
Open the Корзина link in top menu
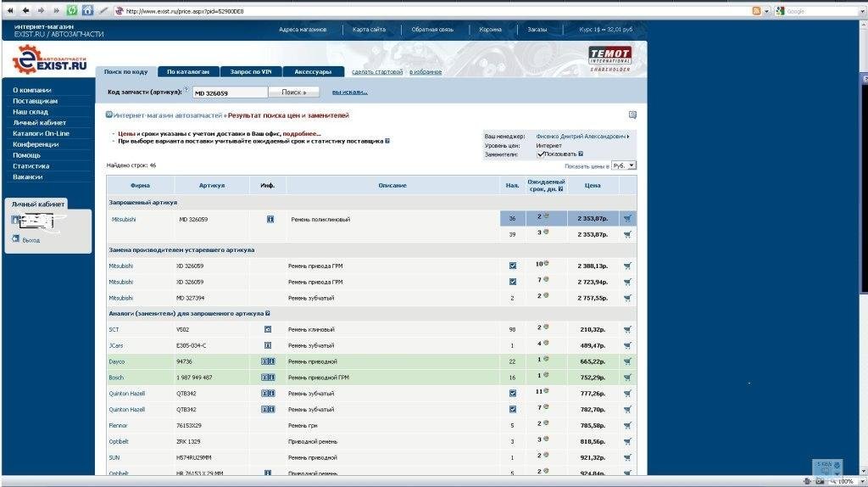click(x=490, y=29)
